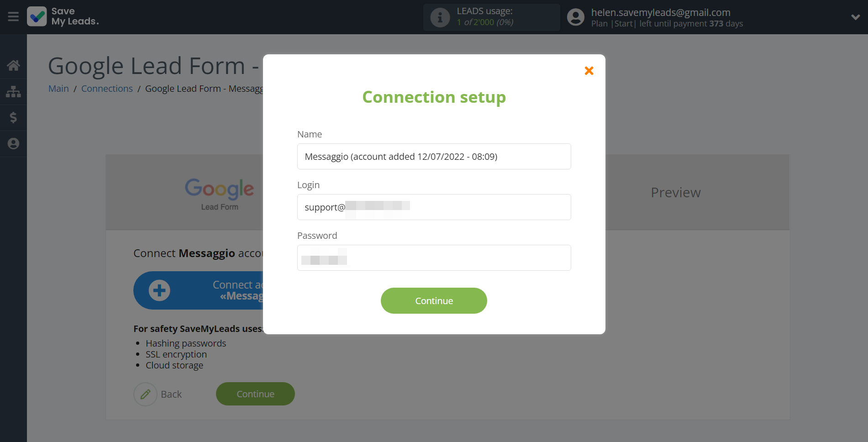Click the user avatar icon in header

[x=575, y=17]
